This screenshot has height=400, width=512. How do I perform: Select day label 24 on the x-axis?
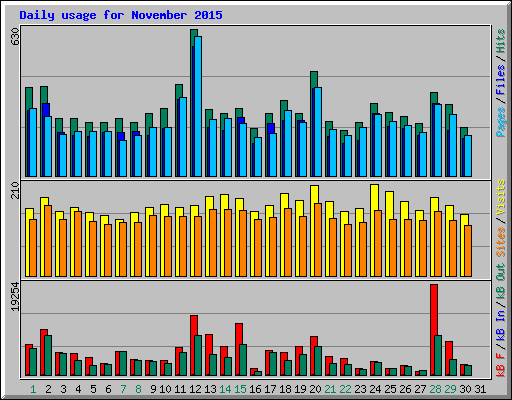(375, 389)
